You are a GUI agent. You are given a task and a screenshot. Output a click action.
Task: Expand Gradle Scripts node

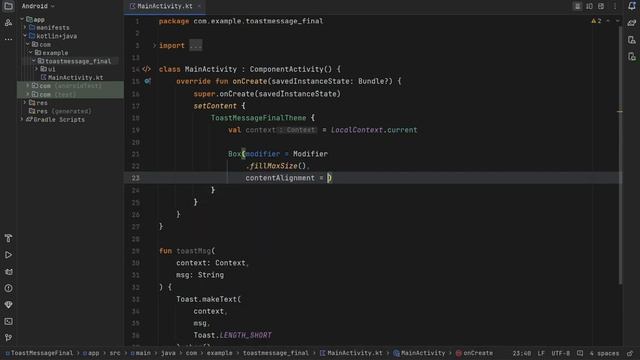(22, 120)
